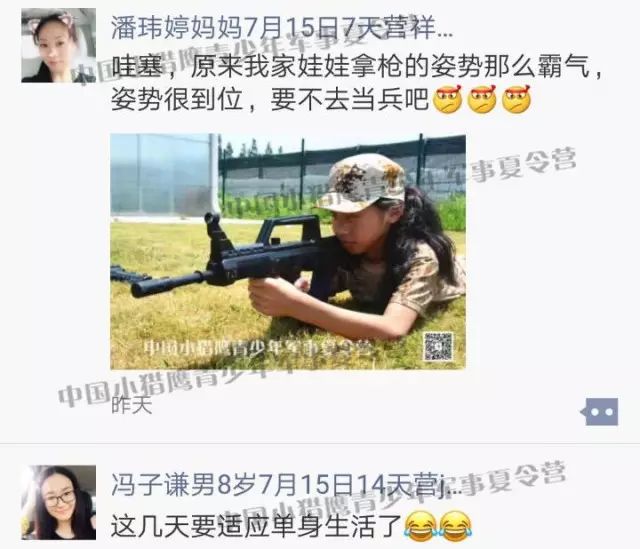Open the comment and like bubble button
640x549 pixels.
(x=600, y=411)
